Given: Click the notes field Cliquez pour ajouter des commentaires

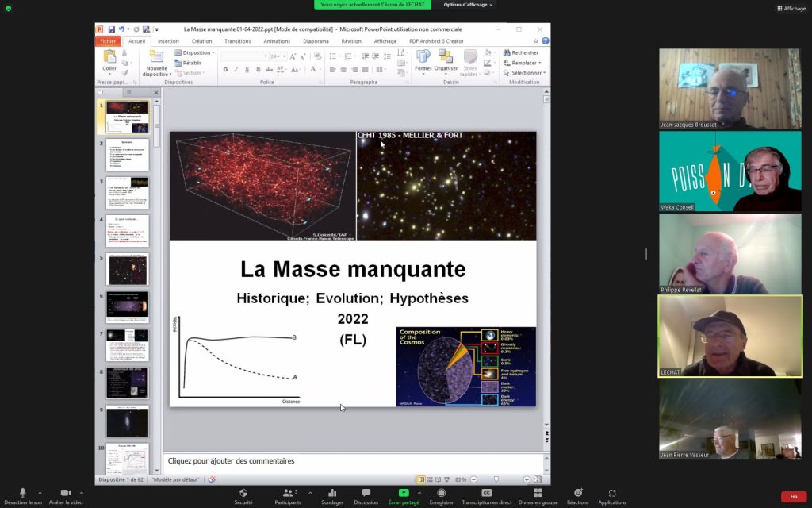Looking at the screenshot, I should (x=353, y=461).
